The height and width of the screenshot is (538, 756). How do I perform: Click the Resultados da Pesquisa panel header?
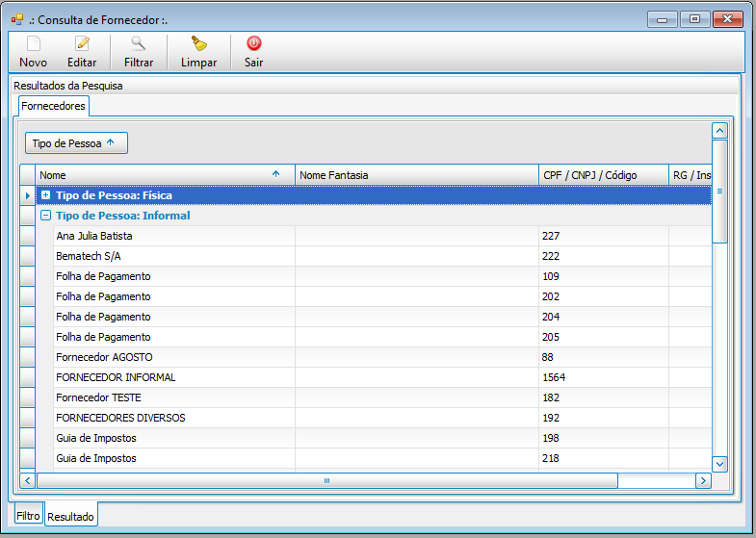click(374, 86)
